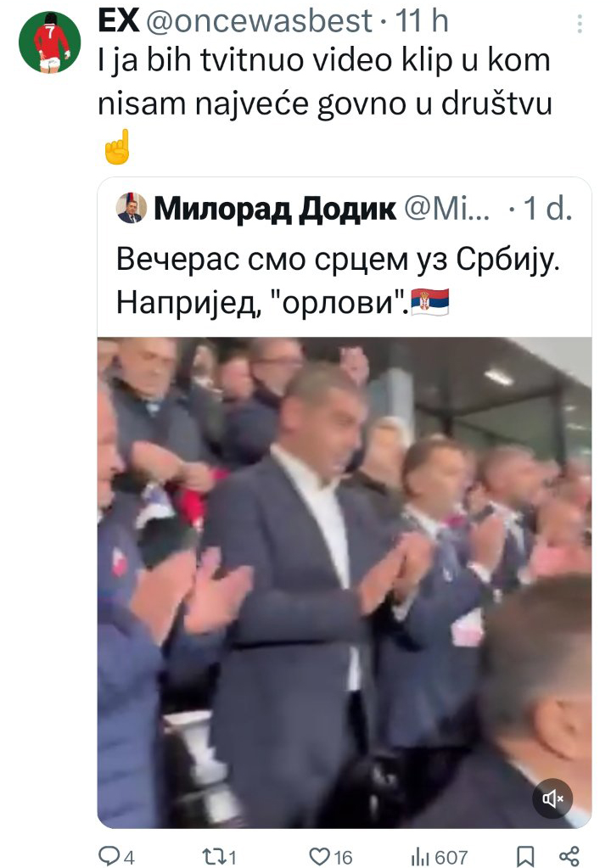Share the tweet using share icon
This screenshot has height=868, width=611.
569,856
